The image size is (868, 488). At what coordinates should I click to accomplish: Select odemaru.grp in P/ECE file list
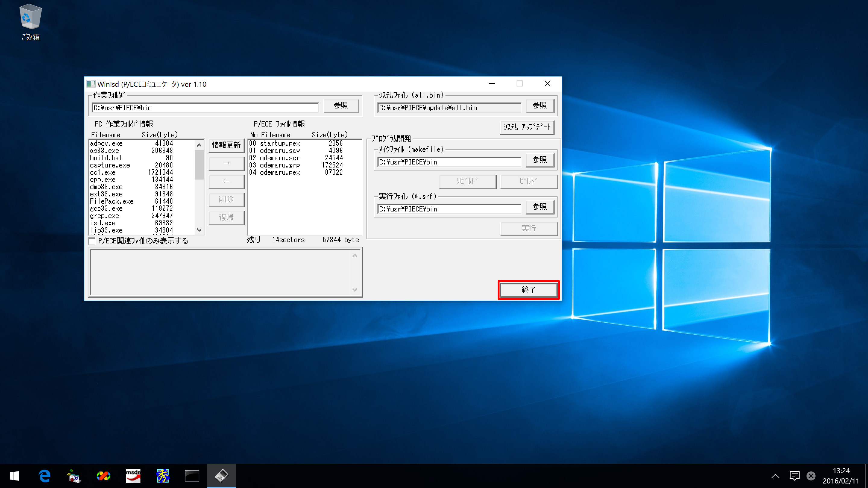[305, 165]
